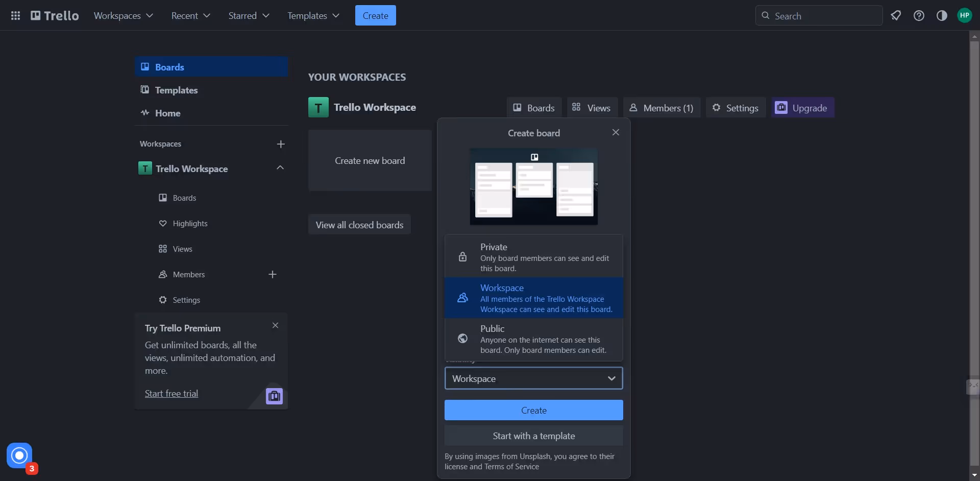Click the Trello logo in header

click(x=55, y=16)
